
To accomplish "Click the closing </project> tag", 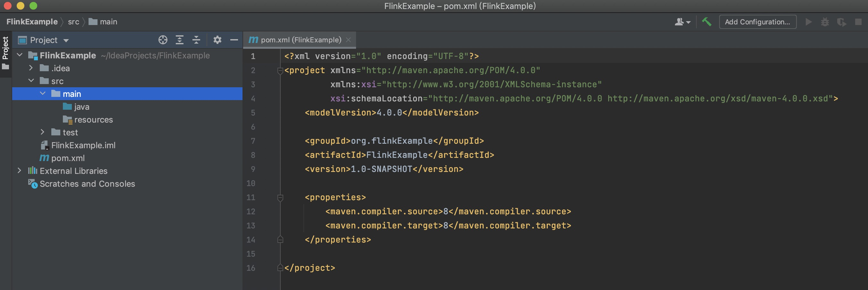I will pos(310,268).
